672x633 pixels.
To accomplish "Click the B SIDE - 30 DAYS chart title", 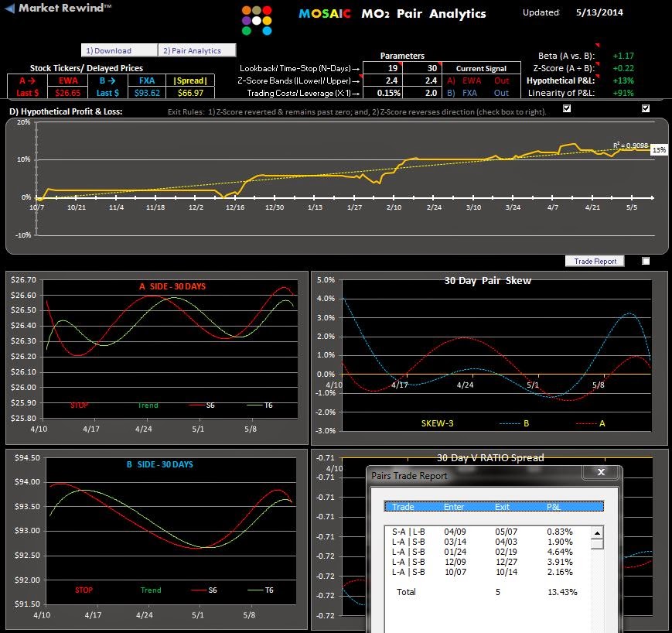I will (x=160, y=464).
